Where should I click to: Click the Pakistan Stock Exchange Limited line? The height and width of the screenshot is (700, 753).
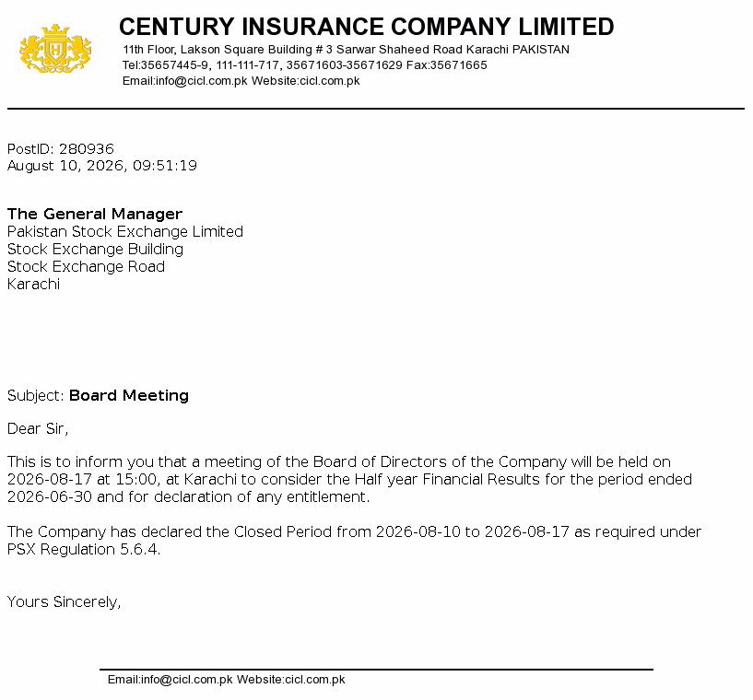click(124, 232)
